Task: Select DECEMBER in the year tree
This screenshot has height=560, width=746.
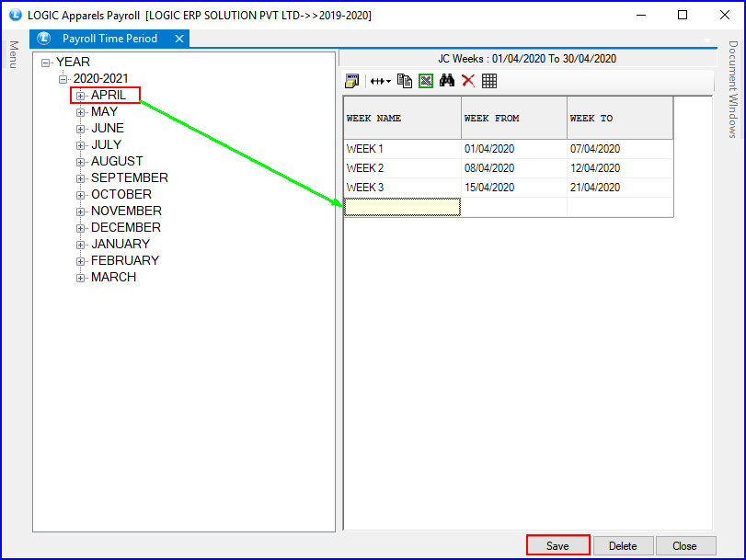Action: coord(126,227)
